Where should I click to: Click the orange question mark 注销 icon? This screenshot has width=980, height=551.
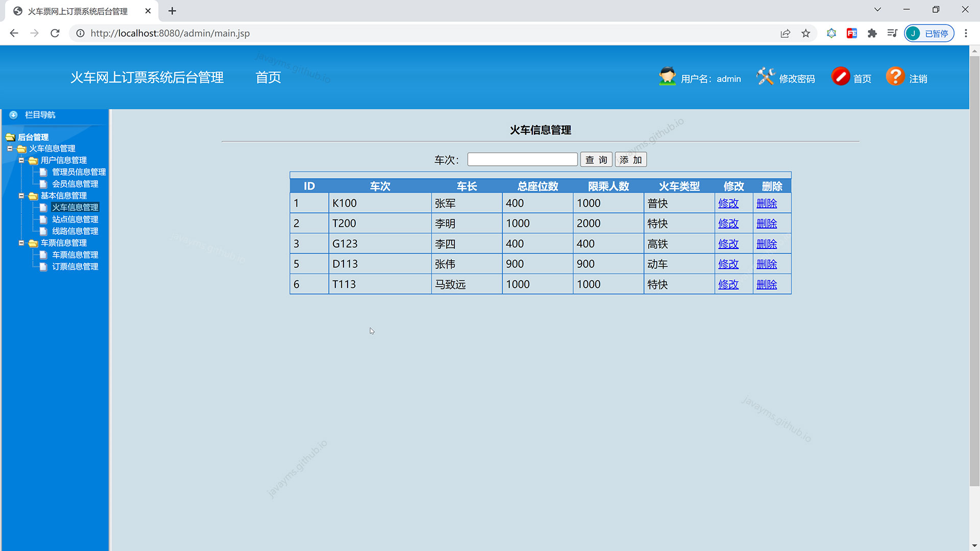coord(895,77)
